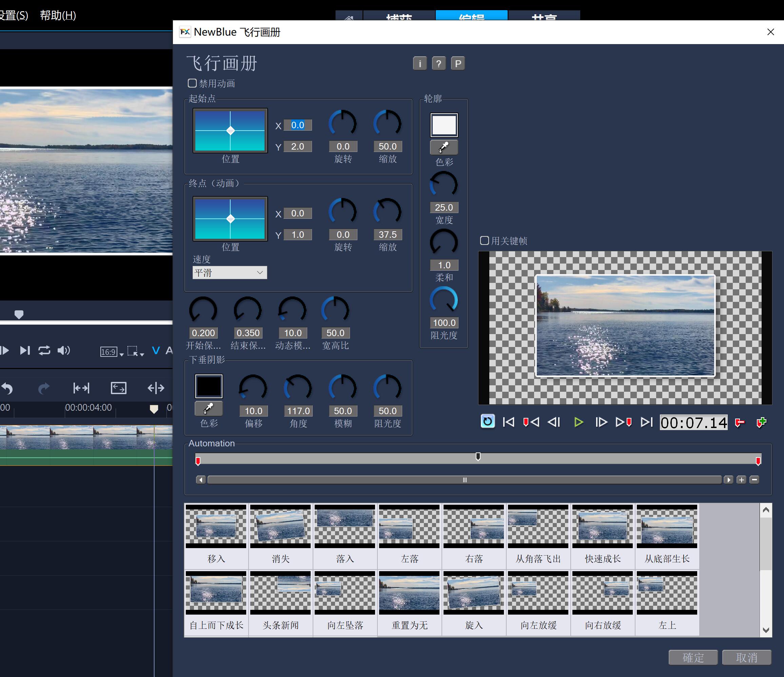The height and width of the screenshot is (677, 784).
Task: Open the help '?' button
Action: (x=438, y=63)
